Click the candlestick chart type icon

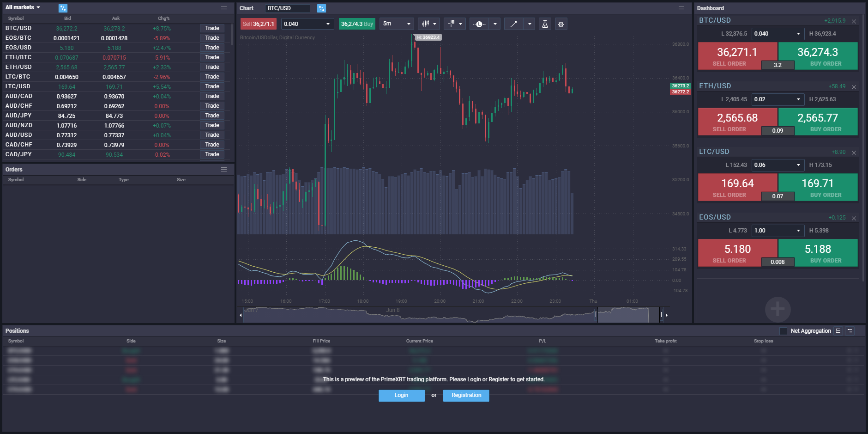[x=425, y=24]
